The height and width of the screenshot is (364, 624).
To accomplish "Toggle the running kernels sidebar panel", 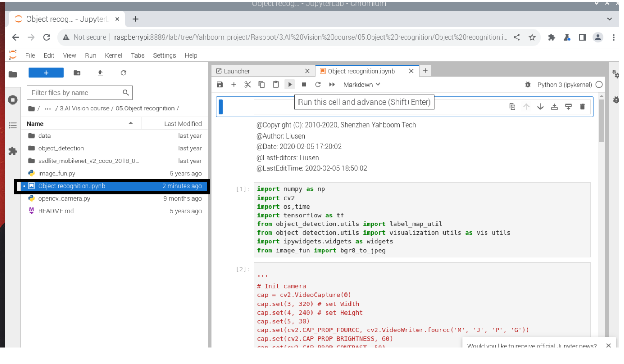I will click(13, 100).
